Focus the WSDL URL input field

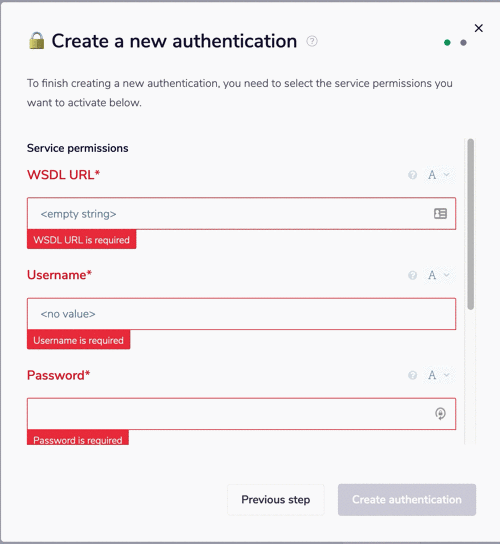tap(241, 213)
